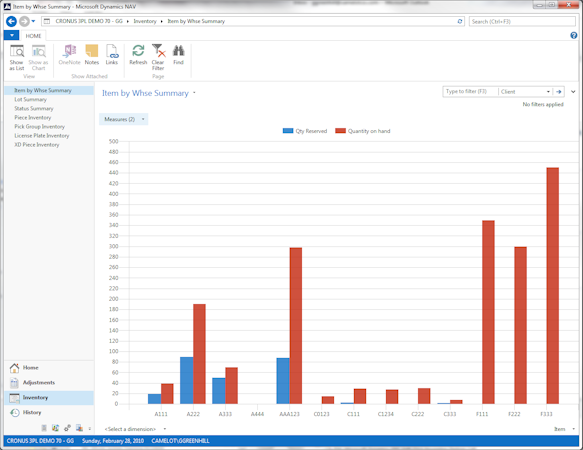The width and height of the screenshot is (583, 450).
Task: Toggle Quantity on hand legend series
Action: pyautogui.click(x=363, y=131)
